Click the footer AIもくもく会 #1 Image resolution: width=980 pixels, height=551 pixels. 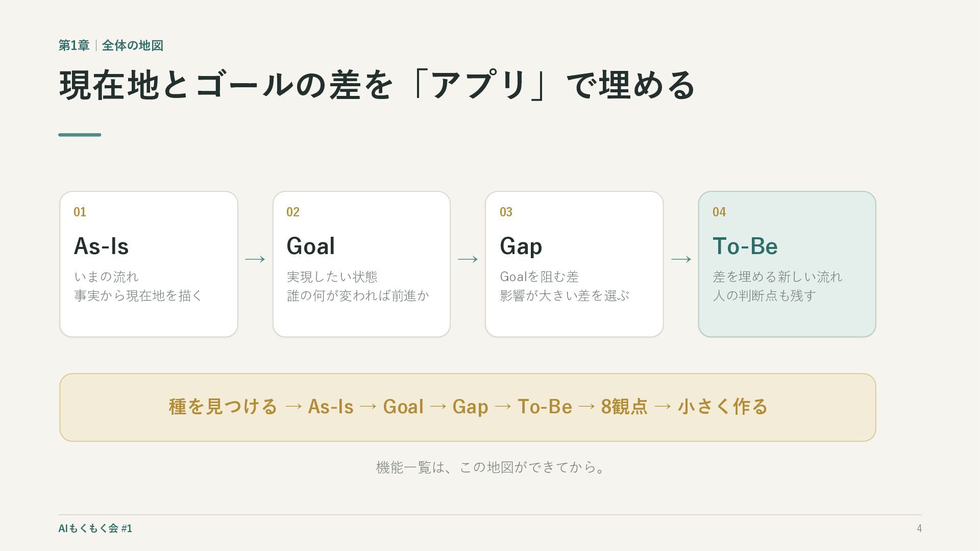(95, 529)
